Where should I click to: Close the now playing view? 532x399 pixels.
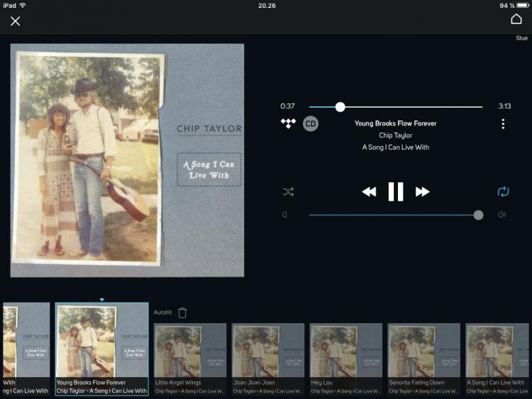coord(16,21)
